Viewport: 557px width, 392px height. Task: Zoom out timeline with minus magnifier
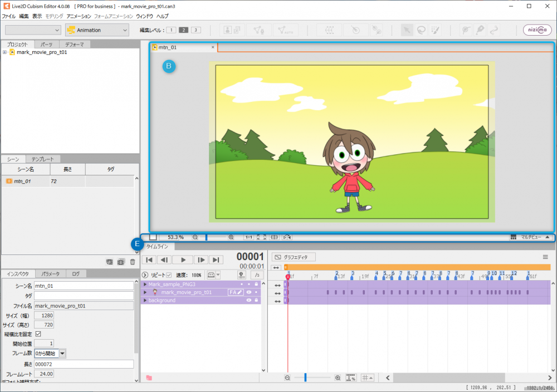coord(287,378)
